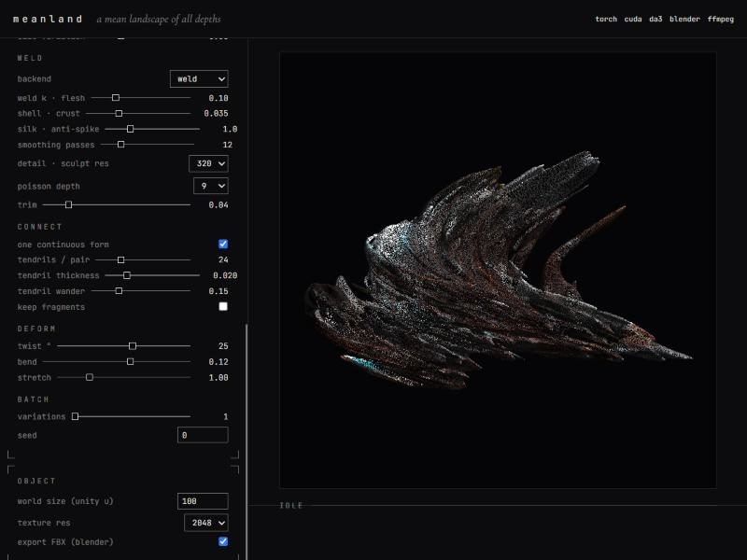Enable the 'keep fragments' checkbox
The width and height of the screenshot is (747, 560).
pyautogui.click(x=223, y=306)
